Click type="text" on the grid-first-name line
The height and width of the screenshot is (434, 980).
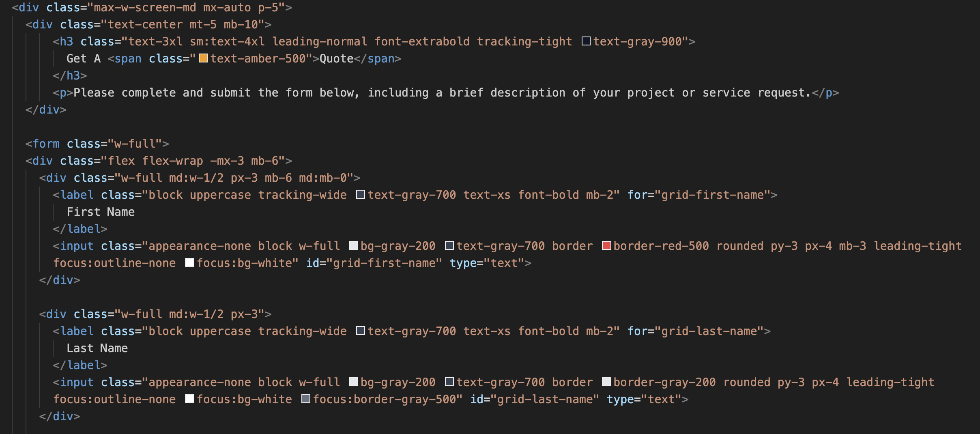(x=487, y=263)
